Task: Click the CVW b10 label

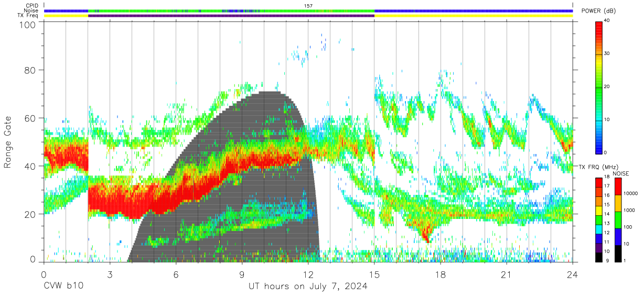Action: tap(63, 287)
